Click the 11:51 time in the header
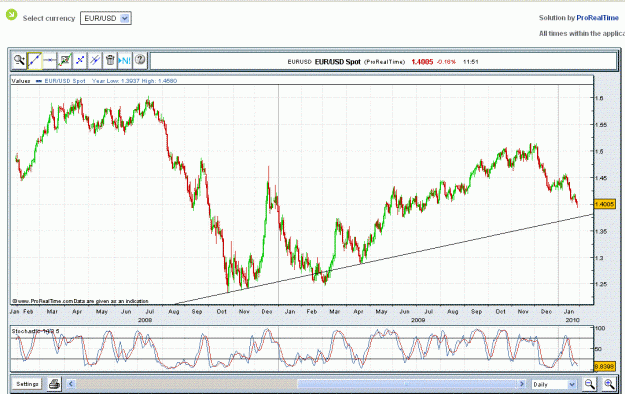The width and height of the screenshot is (625, 394). click(x=471, y=62)
